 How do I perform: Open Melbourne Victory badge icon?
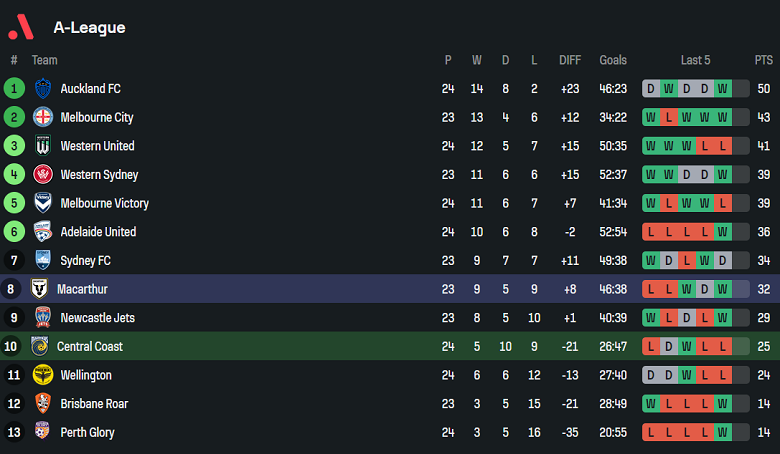coord(43,203)
